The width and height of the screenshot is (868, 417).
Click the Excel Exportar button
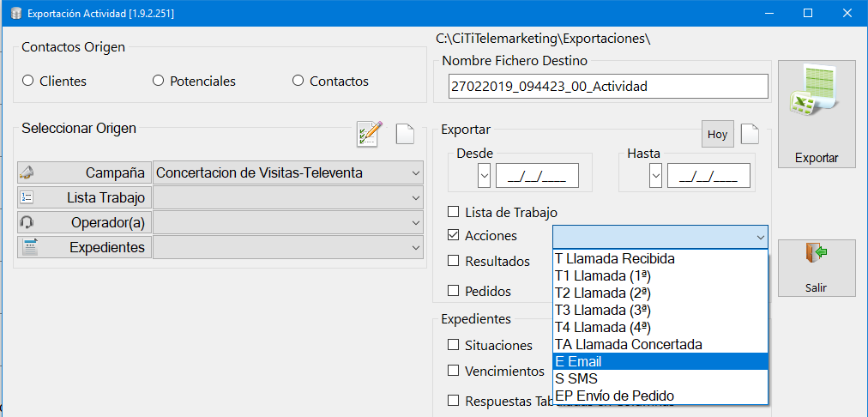817,113
